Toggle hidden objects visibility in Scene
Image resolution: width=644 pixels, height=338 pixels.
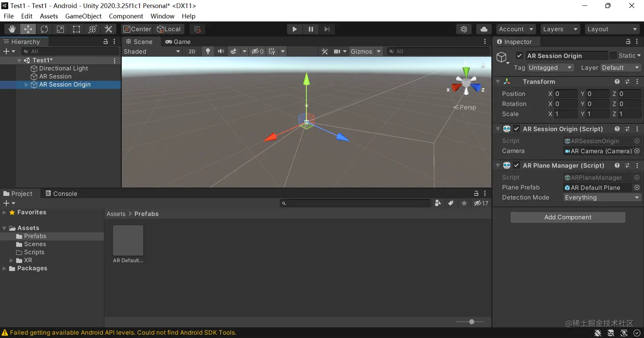click(x=257, y=52)
